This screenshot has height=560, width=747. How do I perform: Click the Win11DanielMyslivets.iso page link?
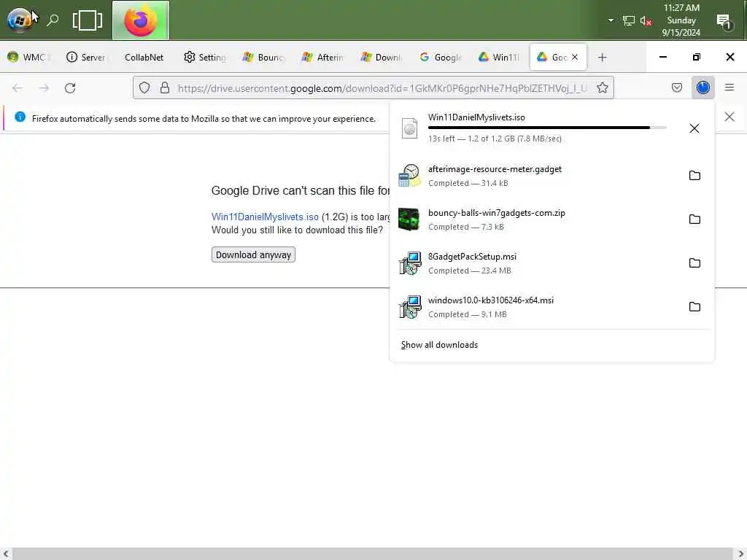pyautogui.click(x=265, y=217)
